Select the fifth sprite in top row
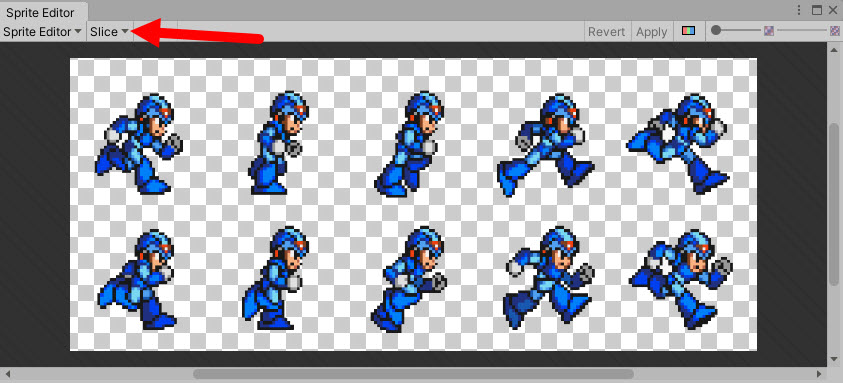Viewport: 843px width, 383px height. [678, 144]
